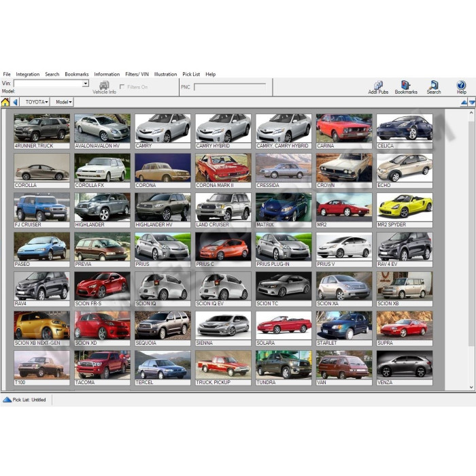Toggle the Filters On checkbox
Screen dimensions: 476x476
[x=122, y=87]
